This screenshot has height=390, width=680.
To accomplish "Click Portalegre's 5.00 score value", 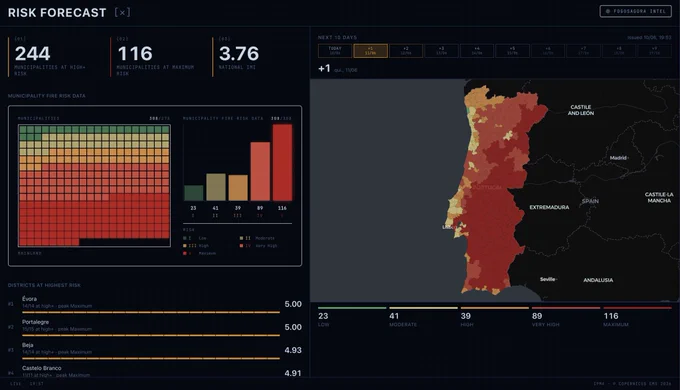I will tap(293, 327).
